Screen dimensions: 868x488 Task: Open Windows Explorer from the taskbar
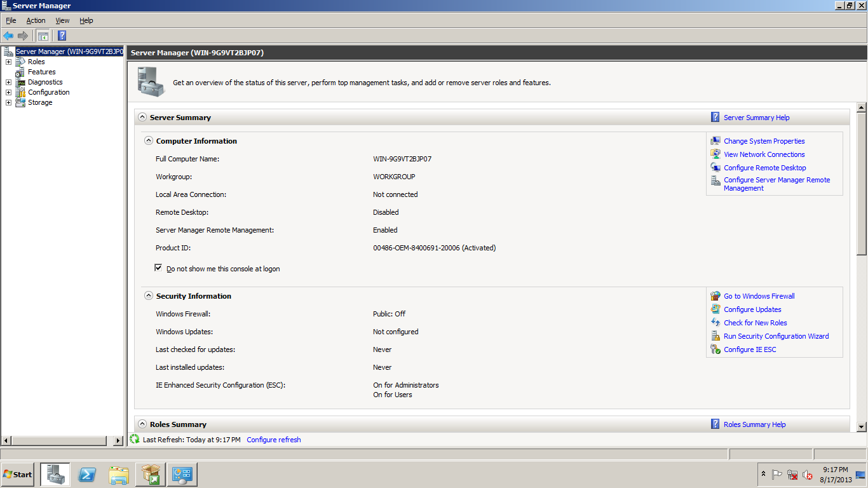click(x=119, y=475)
